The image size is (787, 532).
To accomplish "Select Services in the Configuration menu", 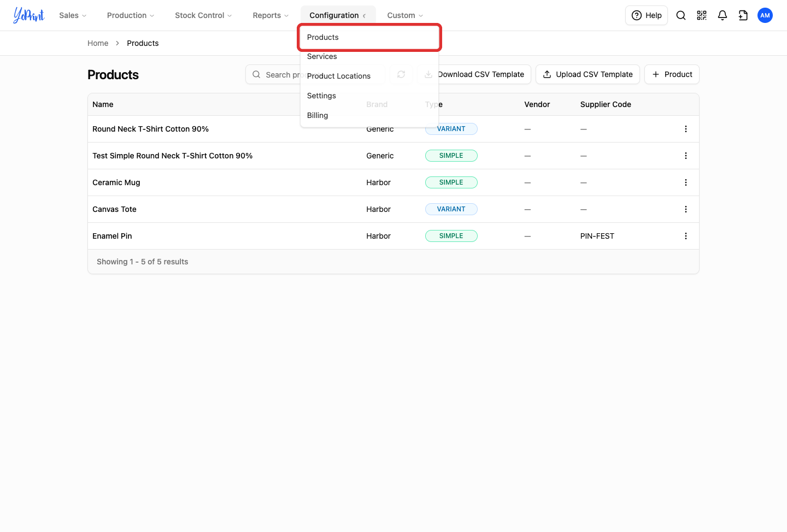I will pos(369,56).
